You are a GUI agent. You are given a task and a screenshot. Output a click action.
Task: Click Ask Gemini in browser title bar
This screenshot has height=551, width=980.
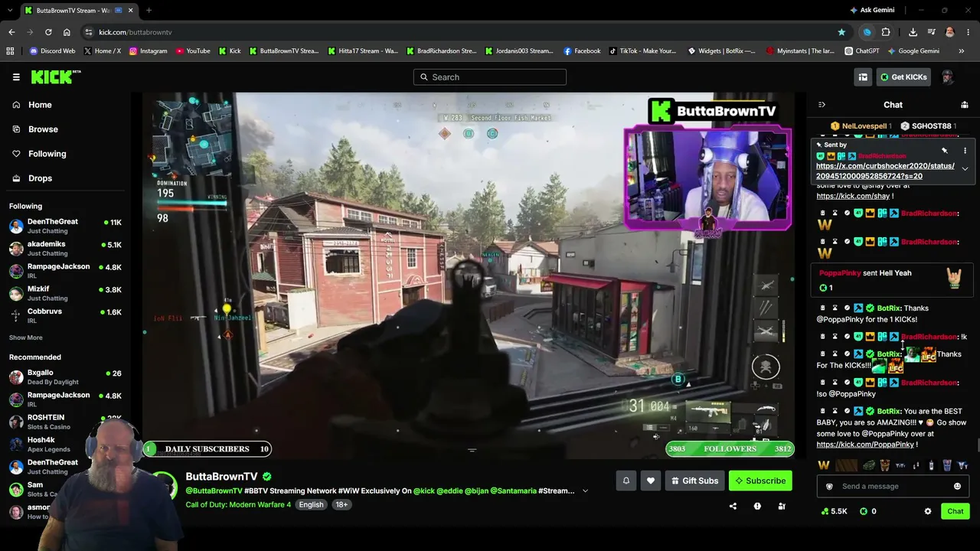871,10
